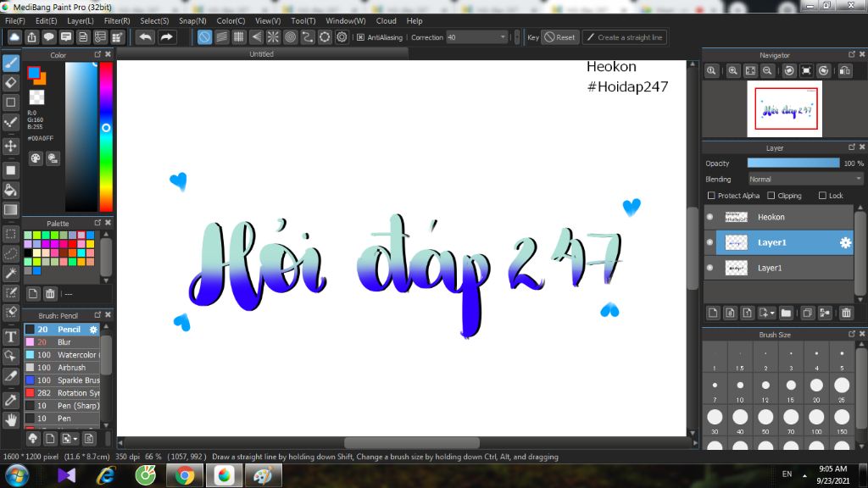
Task: Enable Clipping checkbox
Action: point(771,196)
